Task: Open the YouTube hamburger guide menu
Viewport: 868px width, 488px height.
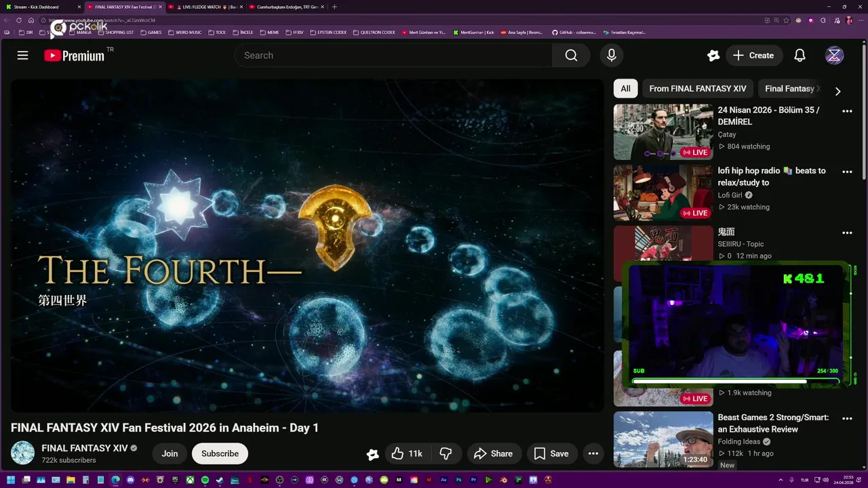Action: [x=22, y=56]
